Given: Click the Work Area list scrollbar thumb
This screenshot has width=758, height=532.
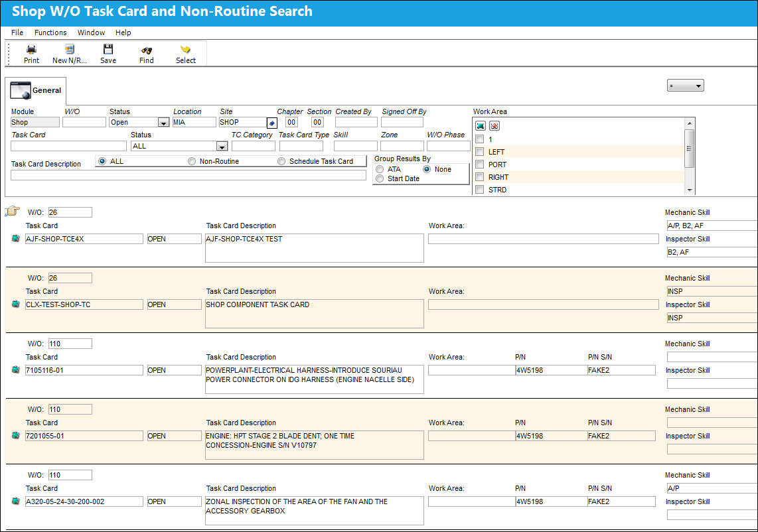Looking at the screenshot, I should pos(690,149).
